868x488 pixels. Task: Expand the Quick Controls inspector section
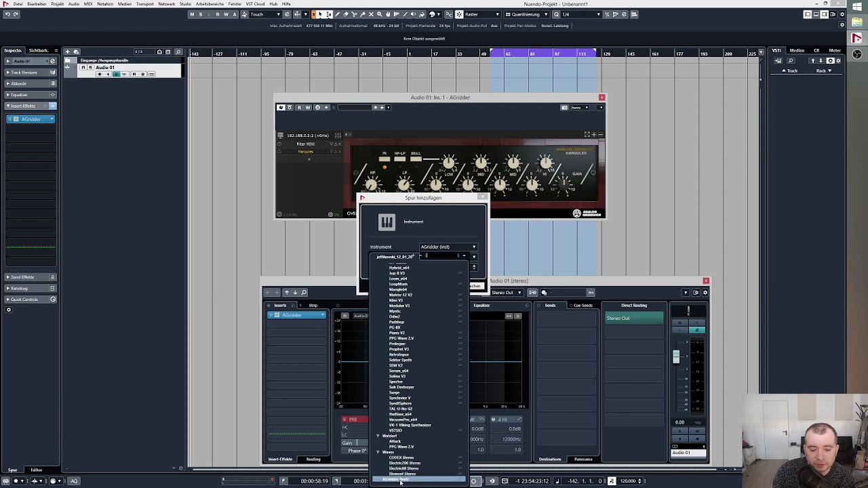tap(31, 300)
